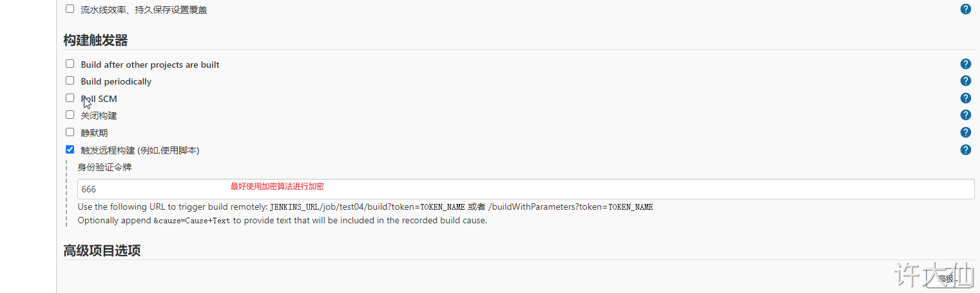Toggle the 静默期 checkbox

70,132
